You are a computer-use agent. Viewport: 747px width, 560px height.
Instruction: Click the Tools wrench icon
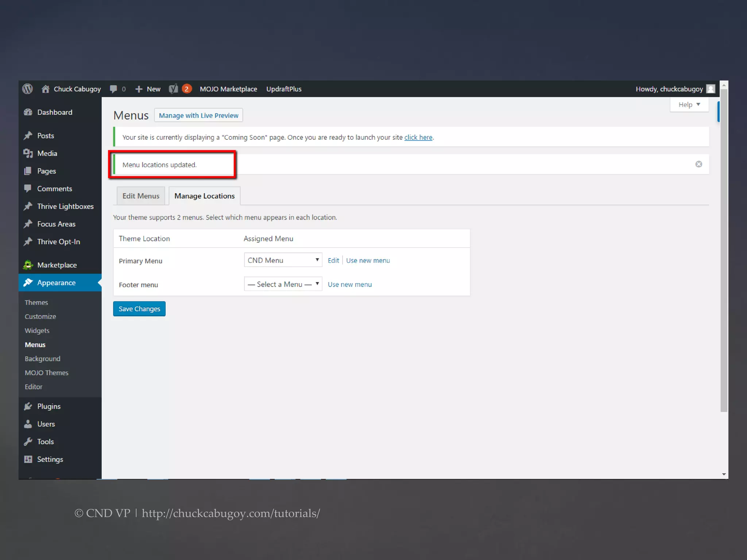(28, 442)
